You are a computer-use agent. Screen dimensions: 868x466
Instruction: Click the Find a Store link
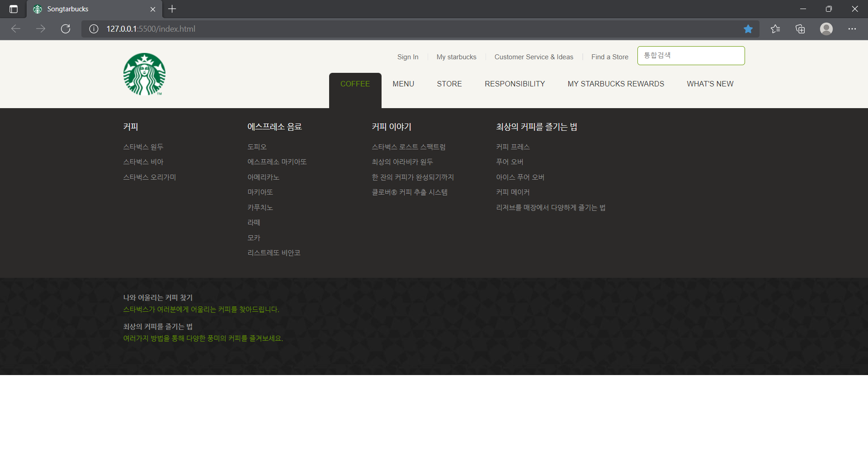click(610, 57)
